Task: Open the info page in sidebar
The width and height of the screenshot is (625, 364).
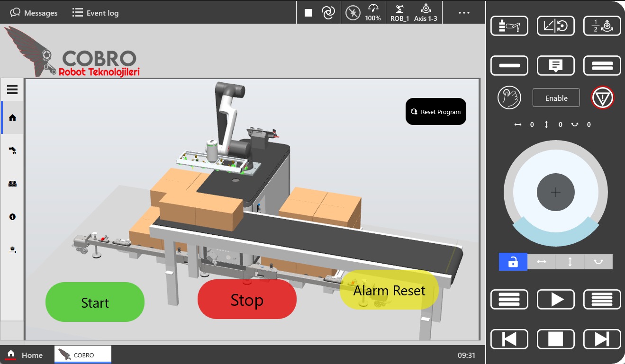Action: (13, 217)
